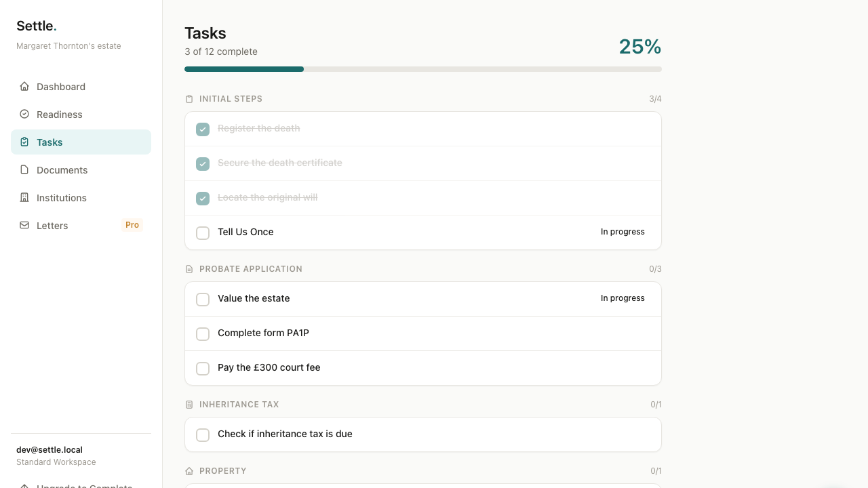Check the Complete form PA1P checkbox
The image size is (868, 488).
(x=203, y=334)
